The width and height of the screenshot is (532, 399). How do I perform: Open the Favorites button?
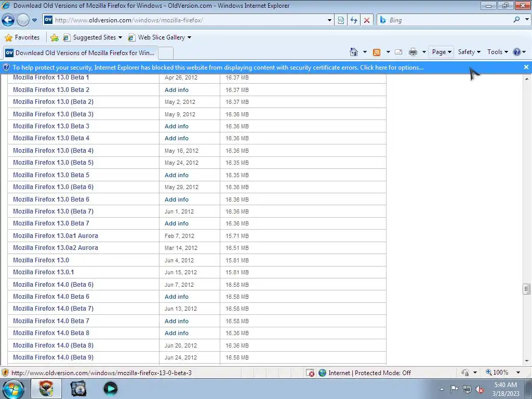[22, 37]
